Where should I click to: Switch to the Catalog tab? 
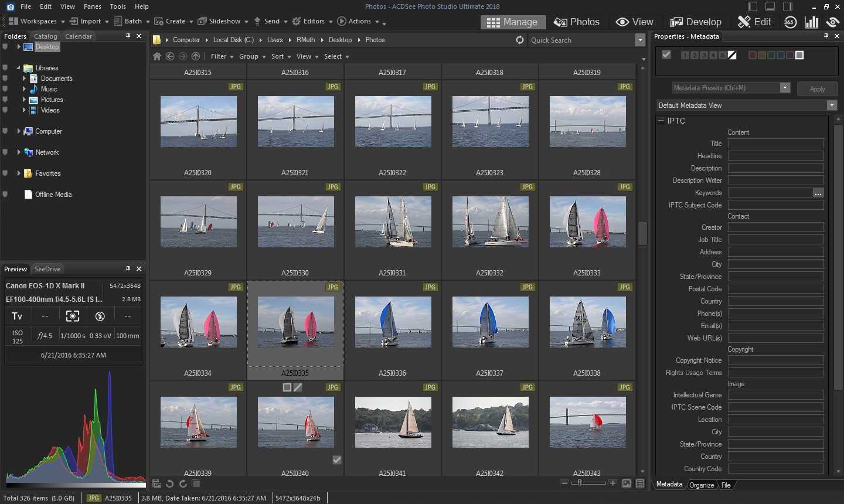(x=46, y=36)
